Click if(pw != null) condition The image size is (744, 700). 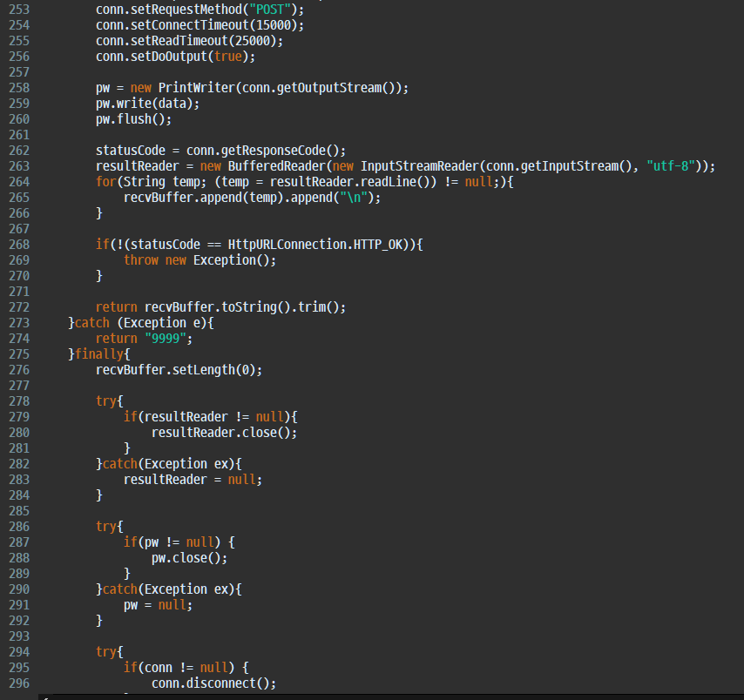[172, 542]
